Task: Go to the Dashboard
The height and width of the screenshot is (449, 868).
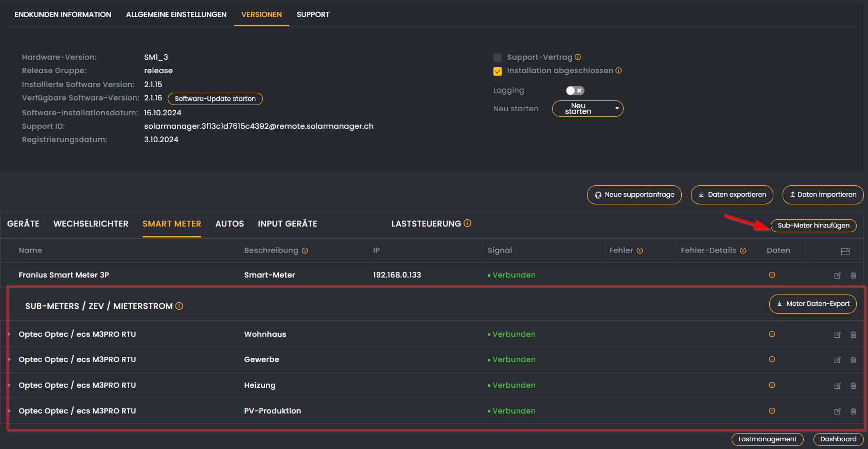Action: tap(839, 439)
